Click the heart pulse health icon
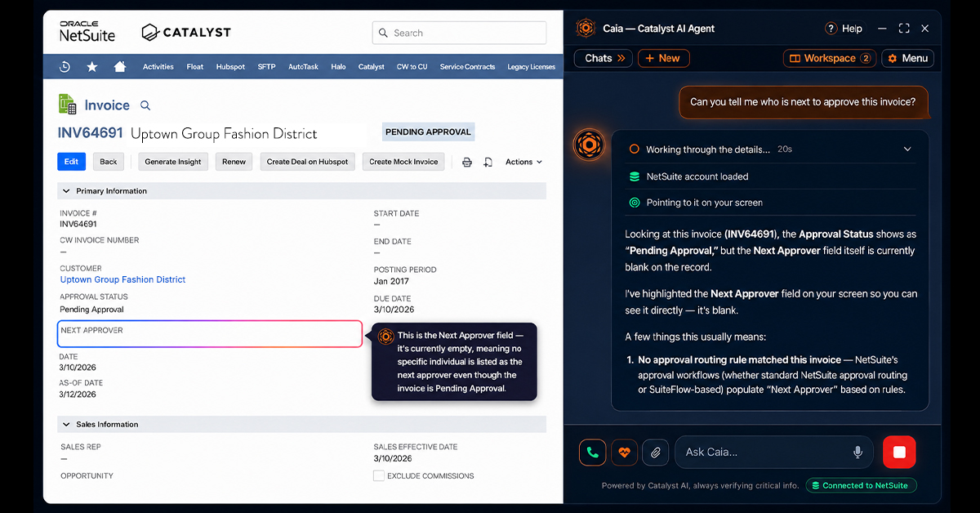The image size is (980, 513). [624, 452]
